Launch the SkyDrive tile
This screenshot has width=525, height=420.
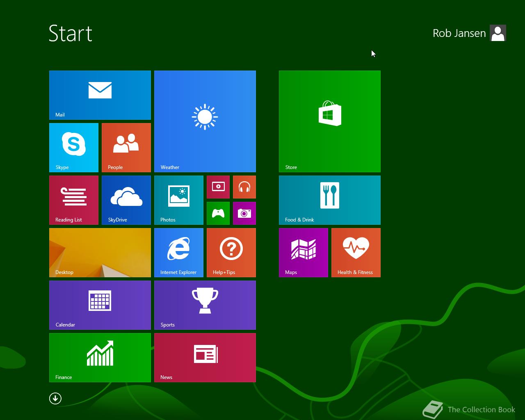126,200
